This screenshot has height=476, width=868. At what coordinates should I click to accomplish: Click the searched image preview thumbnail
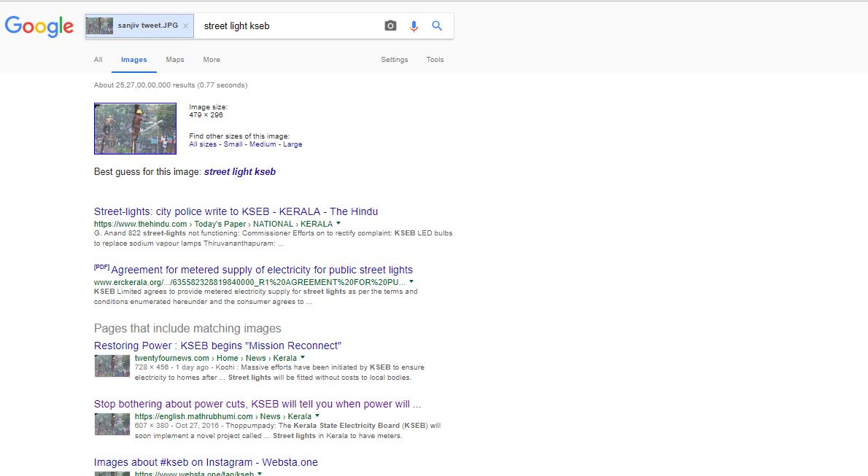click(x=135, y=128)
